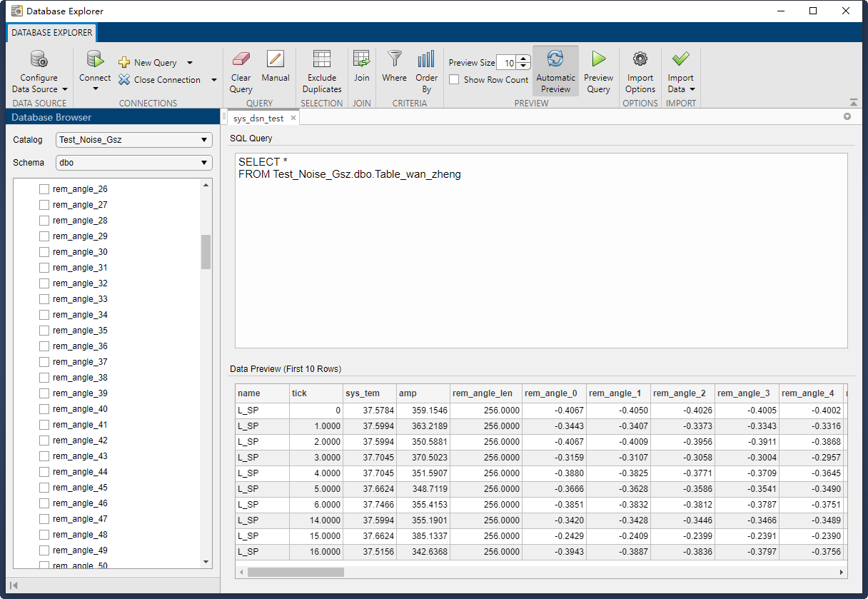Image resolution: width=868 pixels, height=599 pixels.
Task: Open the Configure Data Source tool
Action: [39, 71]
